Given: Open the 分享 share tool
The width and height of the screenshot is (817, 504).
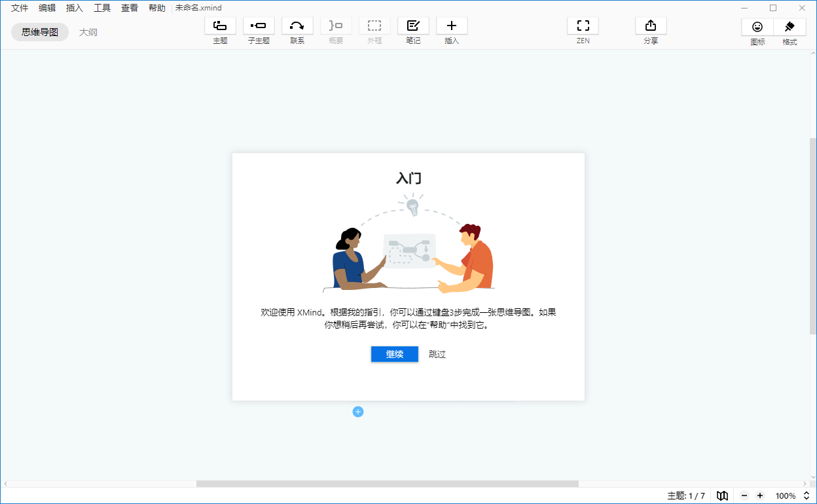Looking at the screenshot, I should coord(651,26).
